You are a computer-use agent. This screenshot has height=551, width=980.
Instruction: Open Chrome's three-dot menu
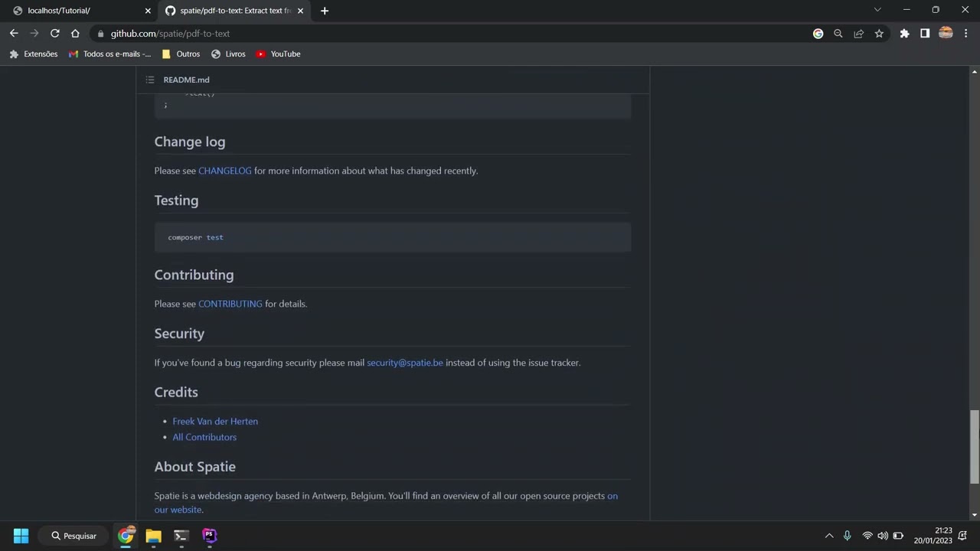tap(966, 34)
